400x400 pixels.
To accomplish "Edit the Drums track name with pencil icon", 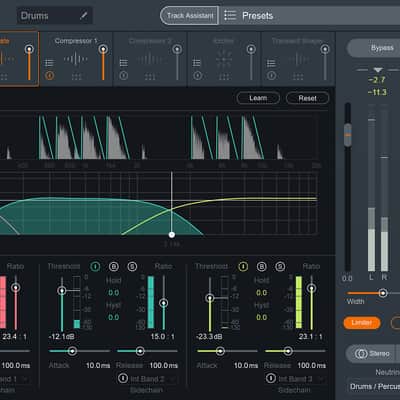I will (84, 15).
